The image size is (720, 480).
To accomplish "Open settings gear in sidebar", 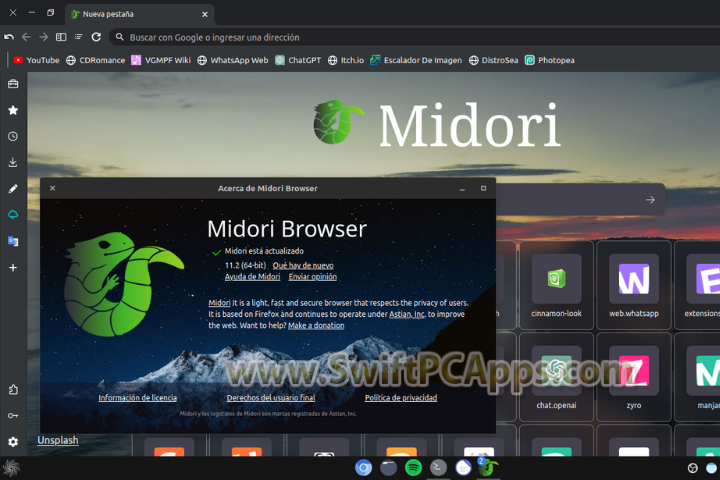I will 13,442.
